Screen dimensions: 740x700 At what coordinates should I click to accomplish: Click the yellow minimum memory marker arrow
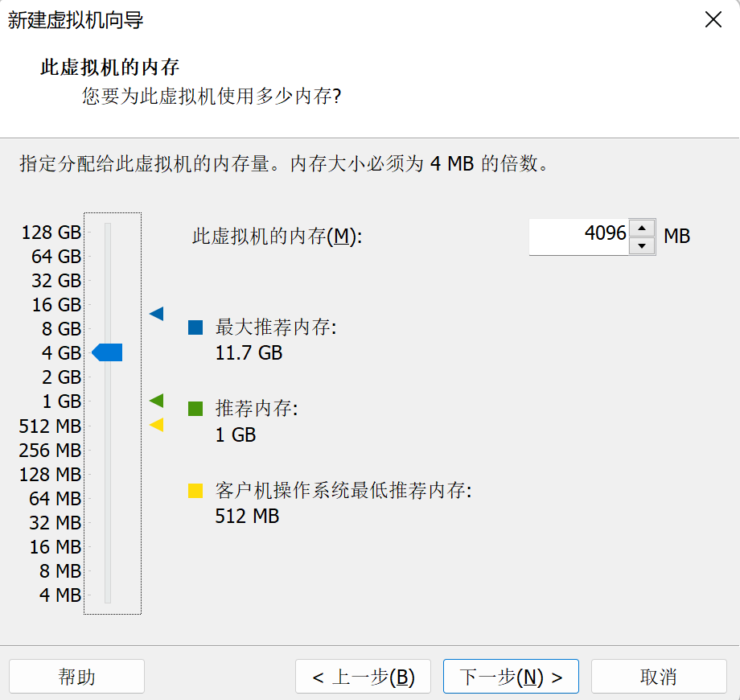[157, 425]
